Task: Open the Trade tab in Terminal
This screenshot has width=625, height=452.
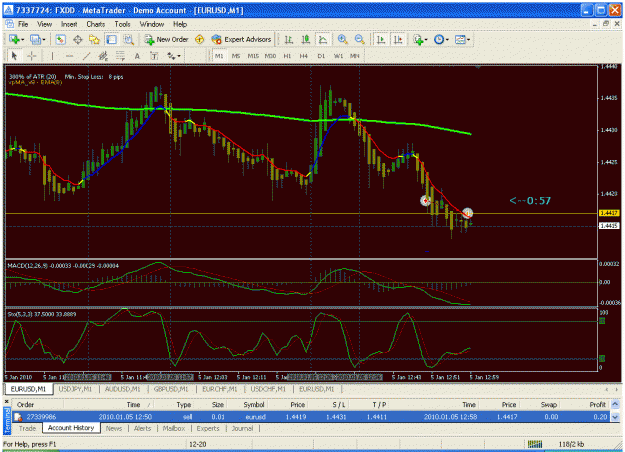Action: coord(27,428)
